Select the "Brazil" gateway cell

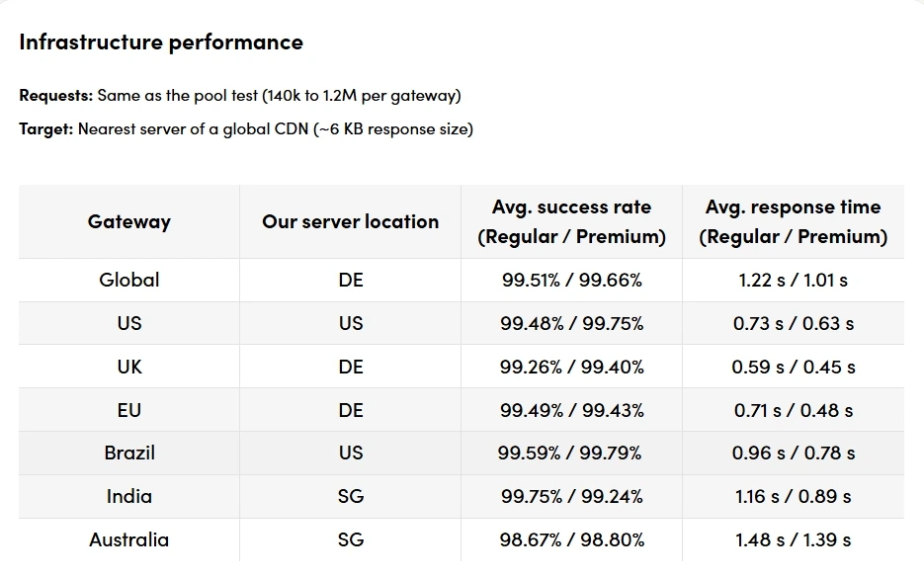[x=129, y=454]
